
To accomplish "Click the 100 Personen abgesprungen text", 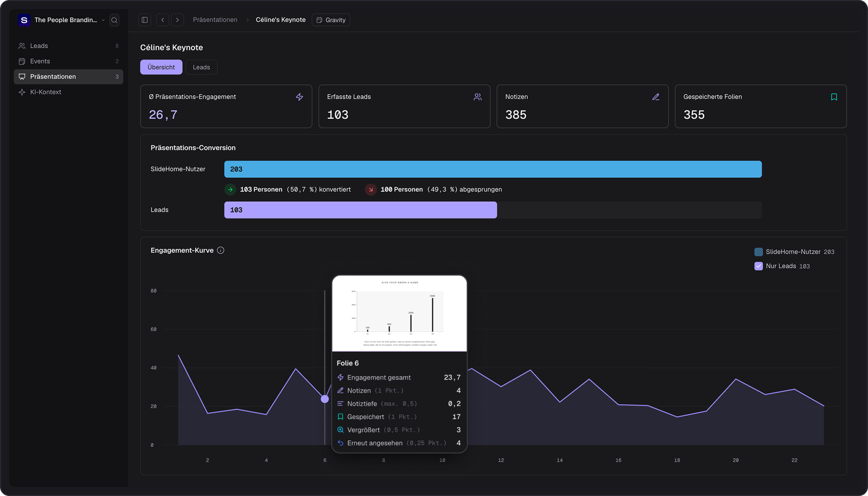I will tap(441, 190).
